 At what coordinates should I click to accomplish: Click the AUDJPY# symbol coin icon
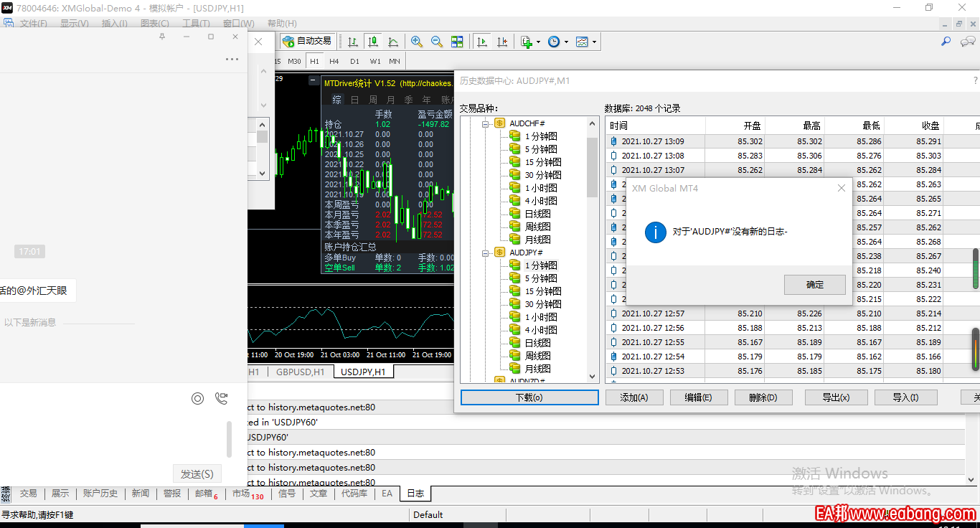(x=500, y=253)
